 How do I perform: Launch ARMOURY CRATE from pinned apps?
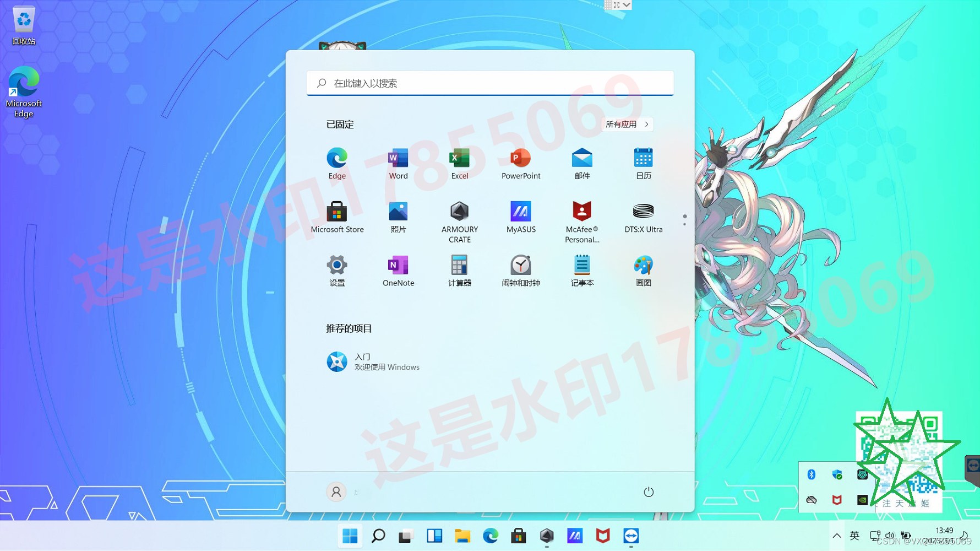pyautogui.click(x=459, y=222)
